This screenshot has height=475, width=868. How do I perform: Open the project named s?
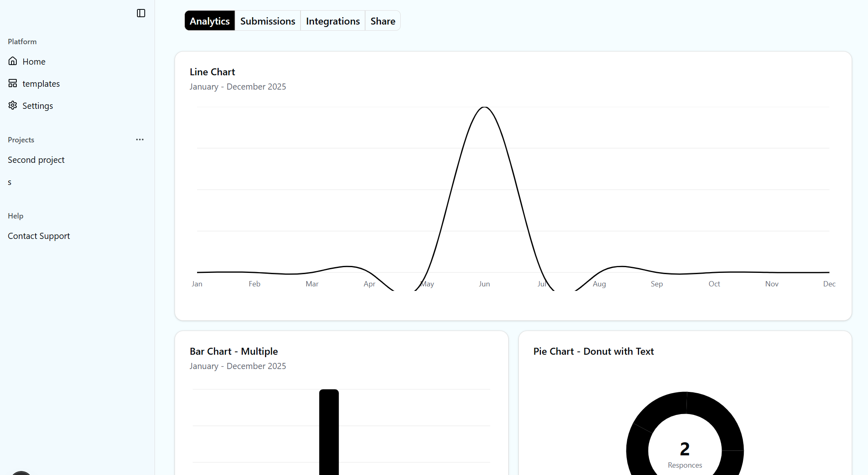[10, 182]
